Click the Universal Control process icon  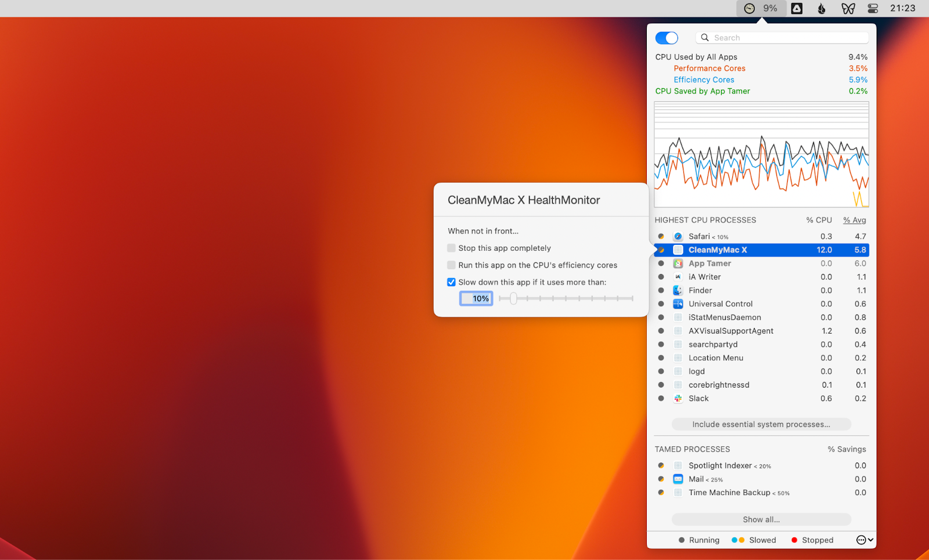click(678, 304)
